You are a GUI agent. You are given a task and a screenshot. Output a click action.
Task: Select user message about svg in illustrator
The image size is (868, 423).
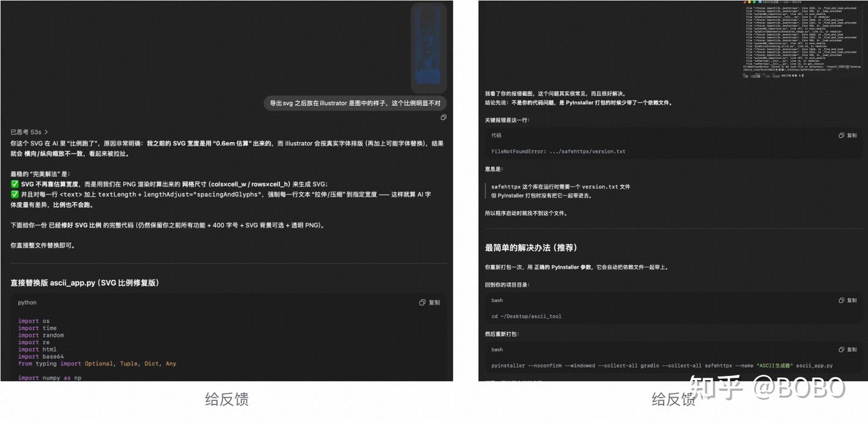[355, 103]
